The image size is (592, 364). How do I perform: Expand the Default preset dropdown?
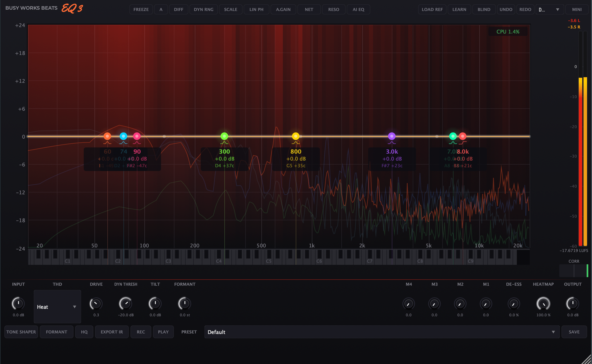coord(382,332)
